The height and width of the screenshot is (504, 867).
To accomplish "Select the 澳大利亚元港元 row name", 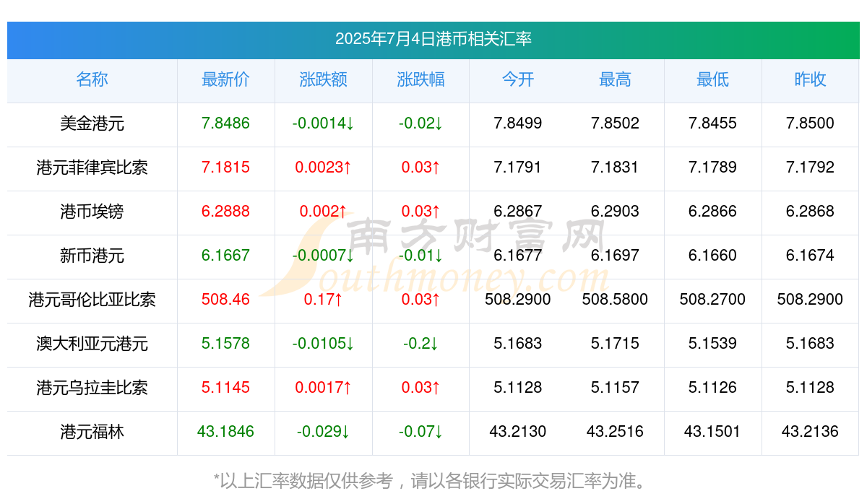I will pyautogui.click(x=92, y=344).
